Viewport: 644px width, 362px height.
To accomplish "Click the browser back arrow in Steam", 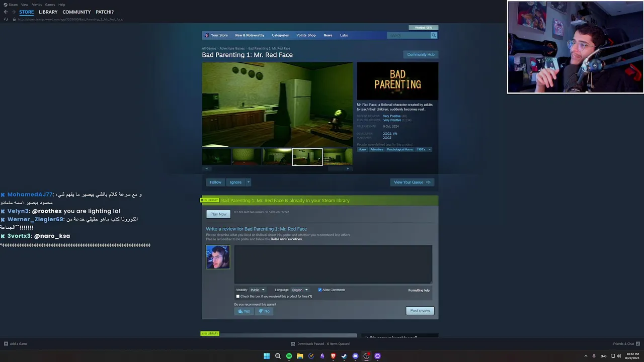I will (x=6, y=12).
